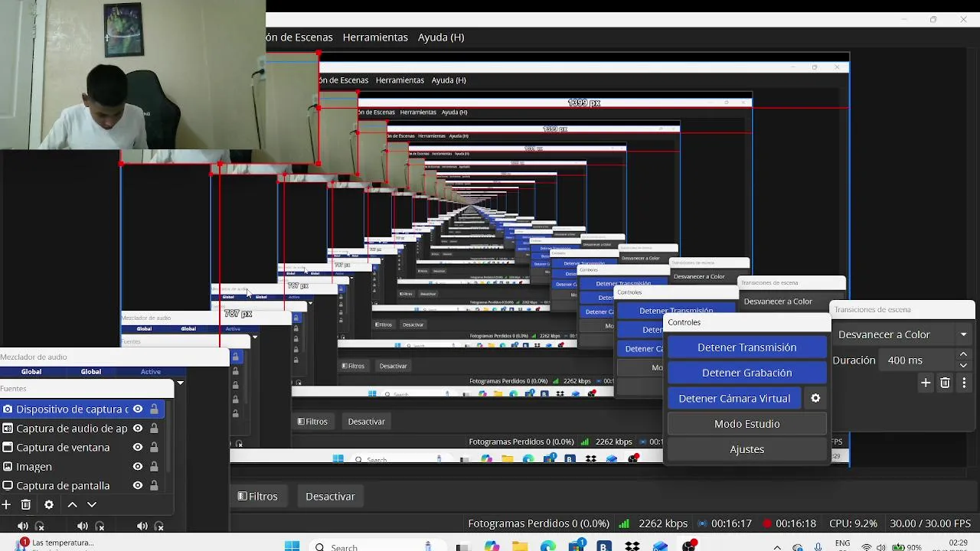Move the source up with the up arrow

72,504
